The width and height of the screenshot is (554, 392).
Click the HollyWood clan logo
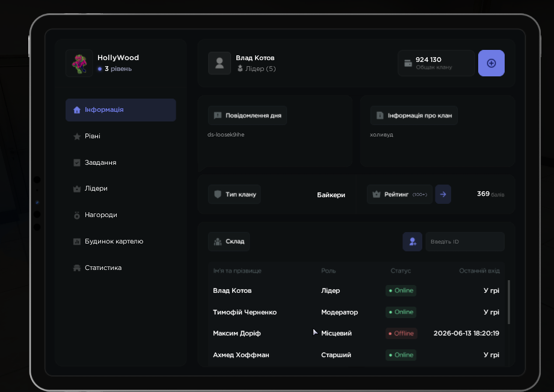pyautogui.click(x=79, y=63)
